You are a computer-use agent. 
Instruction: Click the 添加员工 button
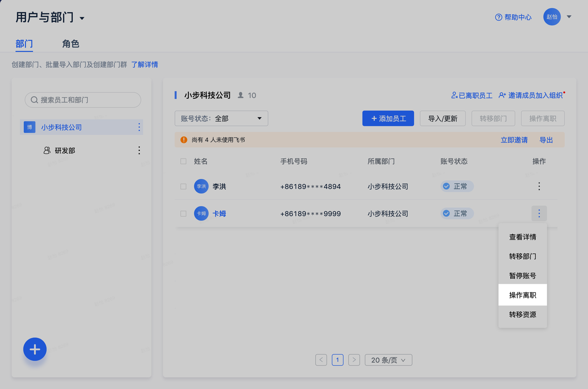click(388, 118)
